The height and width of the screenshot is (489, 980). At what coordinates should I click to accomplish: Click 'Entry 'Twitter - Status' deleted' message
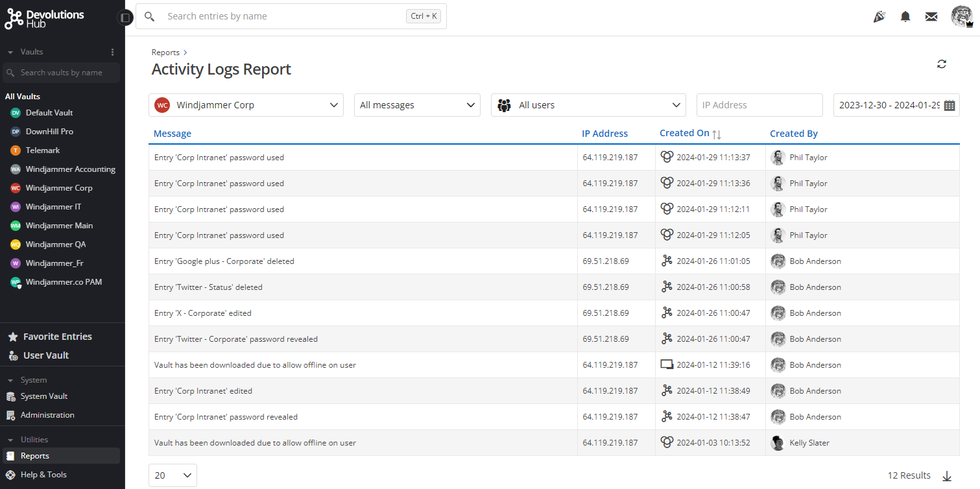click(x=208, y=287)
